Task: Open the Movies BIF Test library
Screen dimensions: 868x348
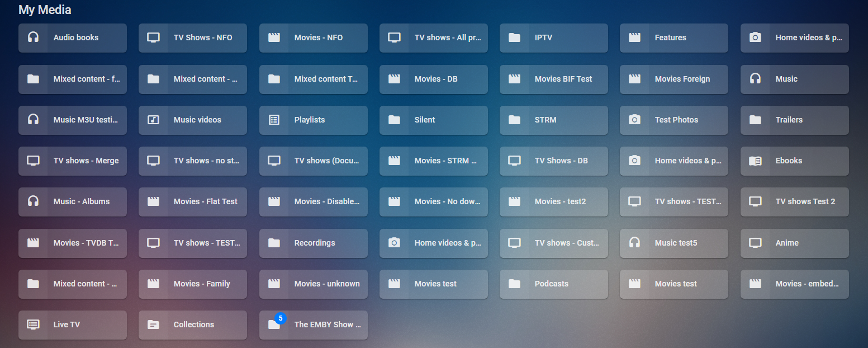Action: 554,79
